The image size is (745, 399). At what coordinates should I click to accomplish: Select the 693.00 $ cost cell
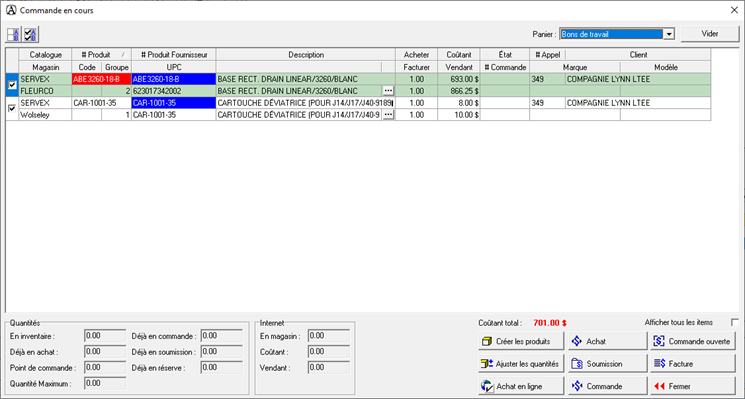coord(459,79)
